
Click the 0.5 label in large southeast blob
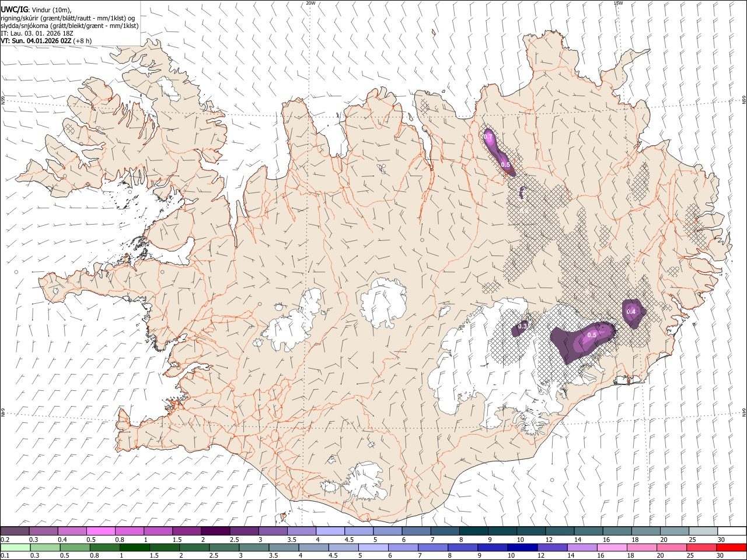click(592, 335)
